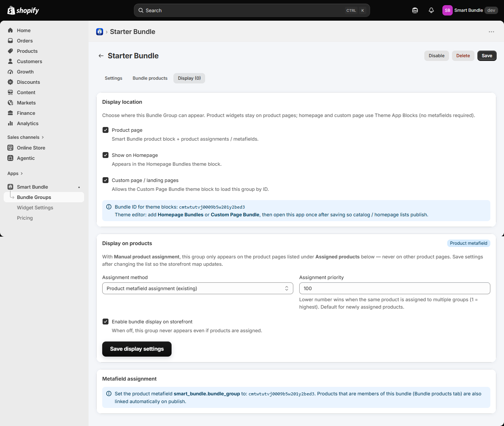Click the Delete button

pyautogui.click(x=463, y=56)
